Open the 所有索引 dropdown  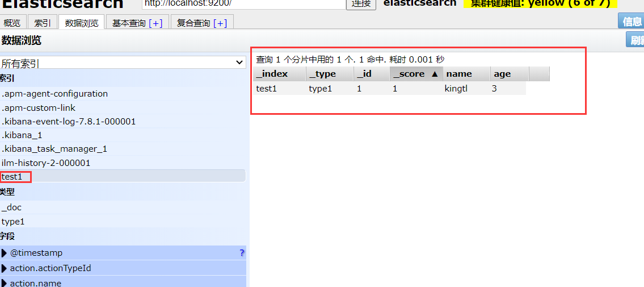[x=123, y=63]
